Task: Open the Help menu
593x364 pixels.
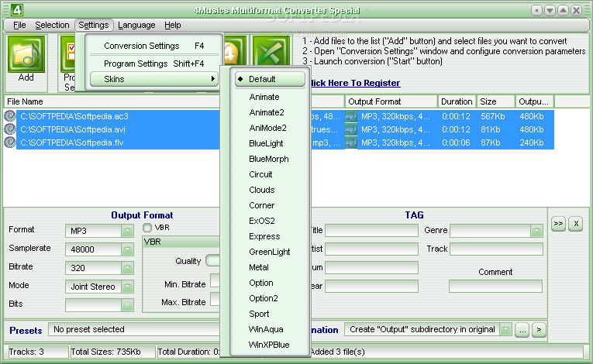Action: (x=172, y=25)
